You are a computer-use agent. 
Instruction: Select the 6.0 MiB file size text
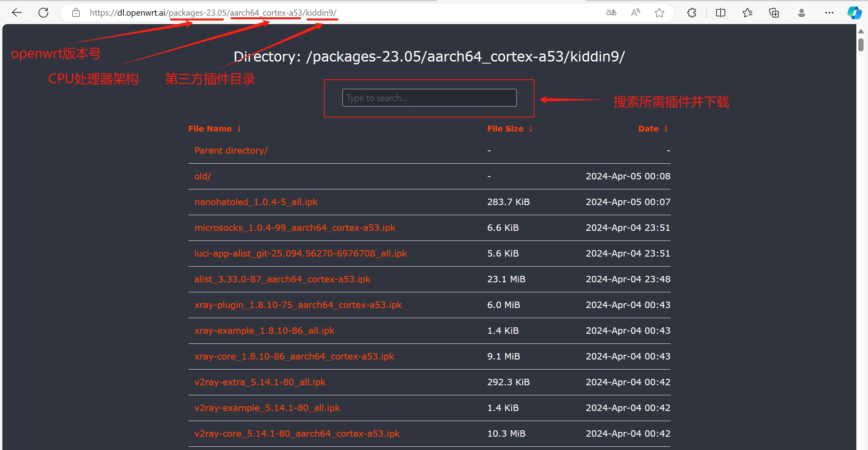[504, 305]
